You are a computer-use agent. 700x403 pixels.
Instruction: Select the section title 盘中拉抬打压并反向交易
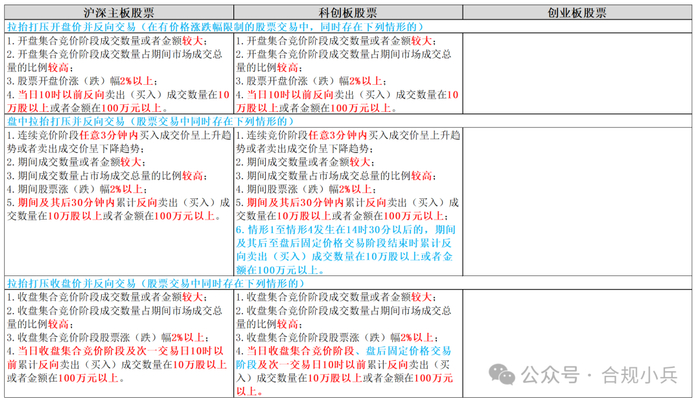[x=66, y=121]
